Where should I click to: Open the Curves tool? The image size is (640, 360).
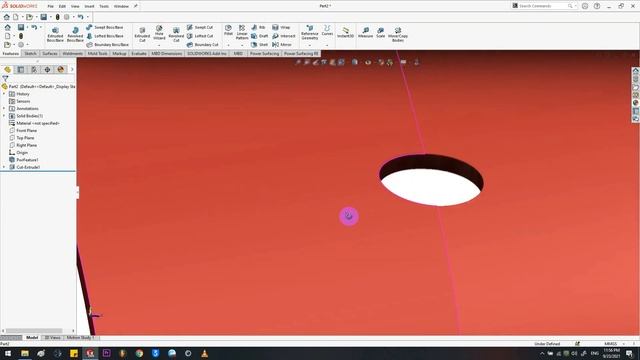coord(327,31)
